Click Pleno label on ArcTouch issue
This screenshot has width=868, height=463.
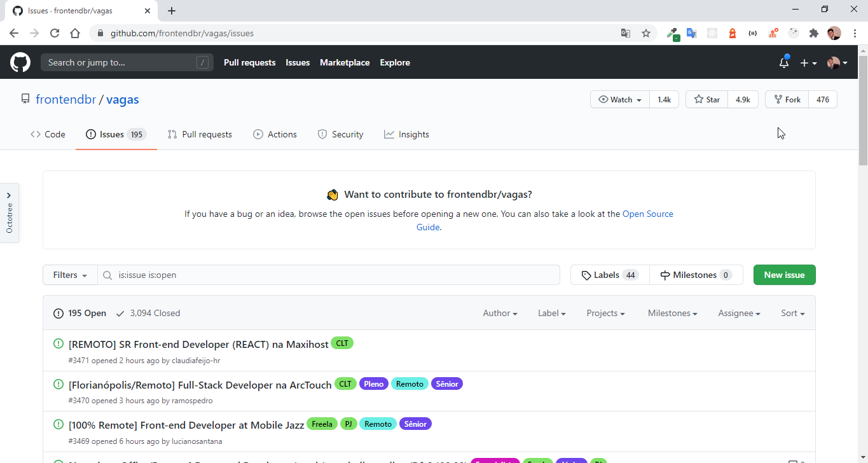click(374, 384)
